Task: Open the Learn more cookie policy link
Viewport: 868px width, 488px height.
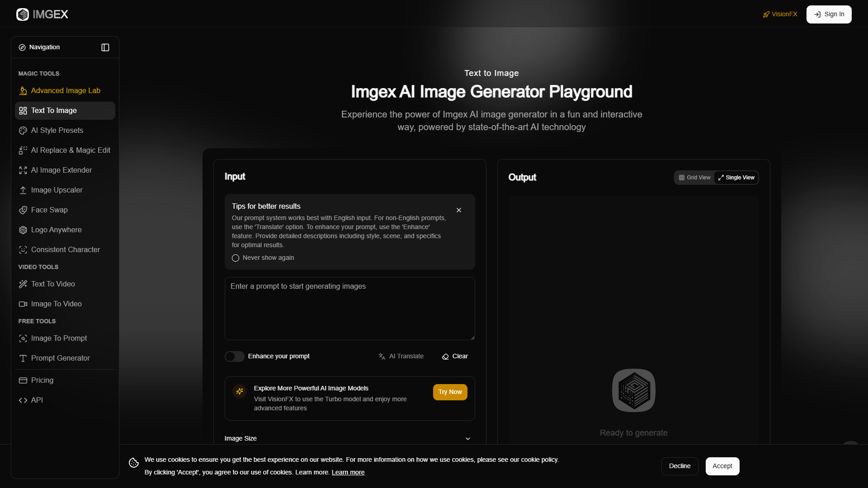Action: tap(348, 473)
